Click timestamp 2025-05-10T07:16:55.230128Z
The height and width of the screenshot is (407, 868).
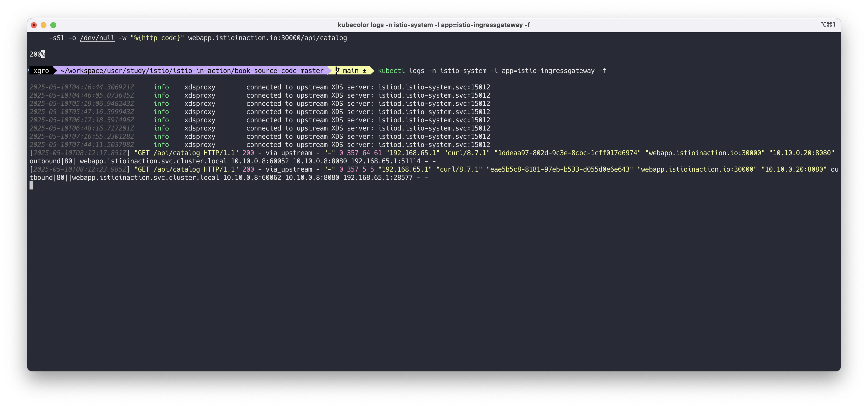tap(82, 136)
